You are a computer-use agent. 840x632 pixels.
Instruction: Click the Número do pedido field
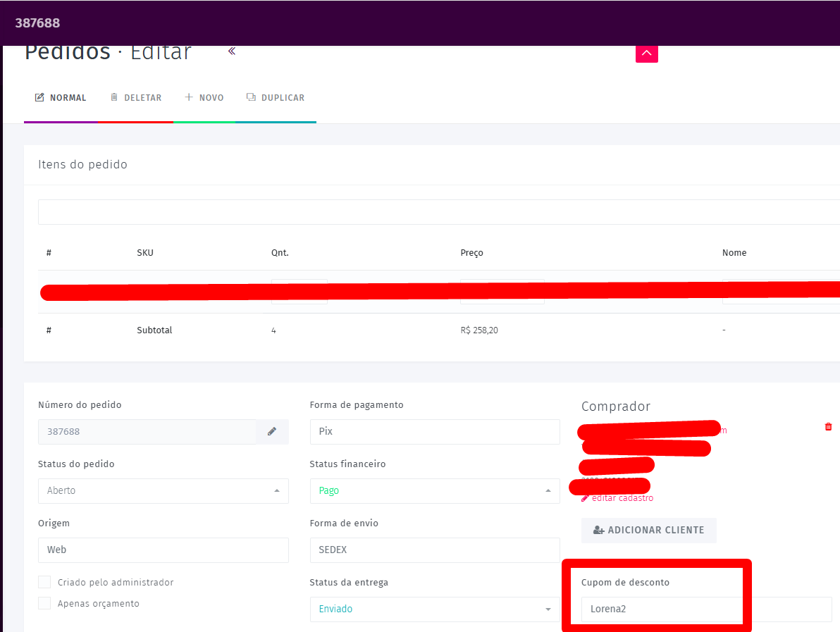[147, 432]
